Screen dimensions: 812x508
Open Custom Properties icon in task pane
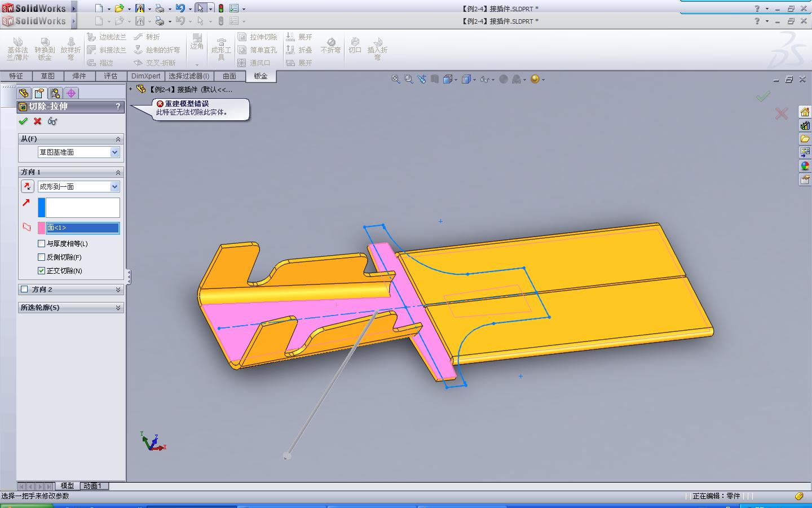pos(805,179)
